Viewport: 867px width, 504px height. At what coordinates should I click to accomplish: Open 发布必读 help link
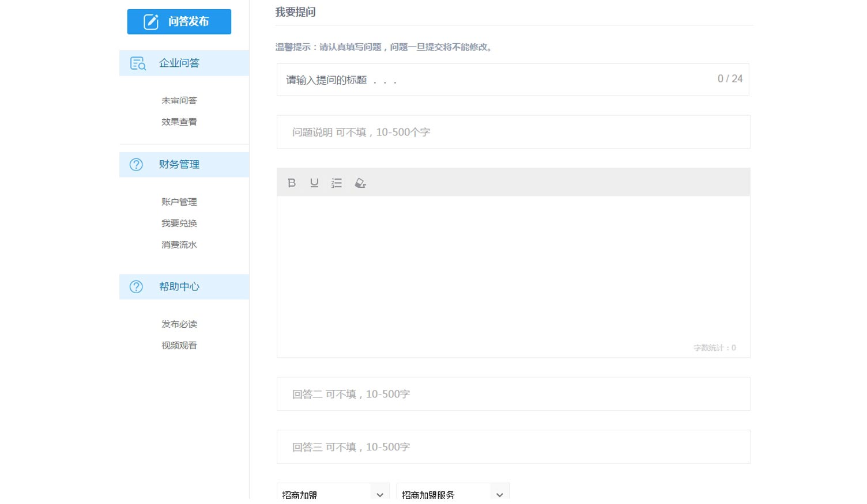click(x=179, y=324)
